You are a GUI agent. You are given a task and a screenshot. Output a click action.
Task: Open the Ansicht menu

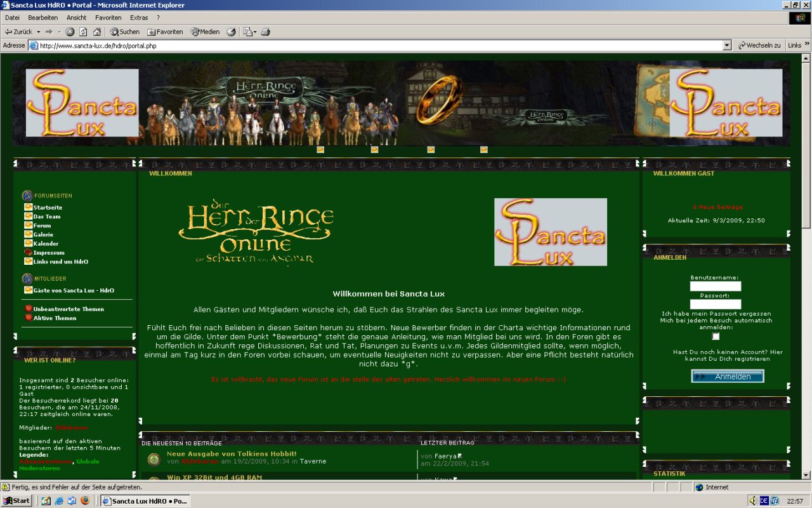(76, 18)
